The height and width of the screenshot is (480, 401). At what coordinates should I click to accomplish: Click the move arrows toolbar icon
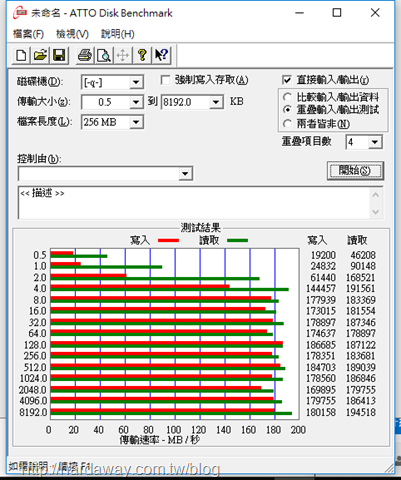(123, 55)
